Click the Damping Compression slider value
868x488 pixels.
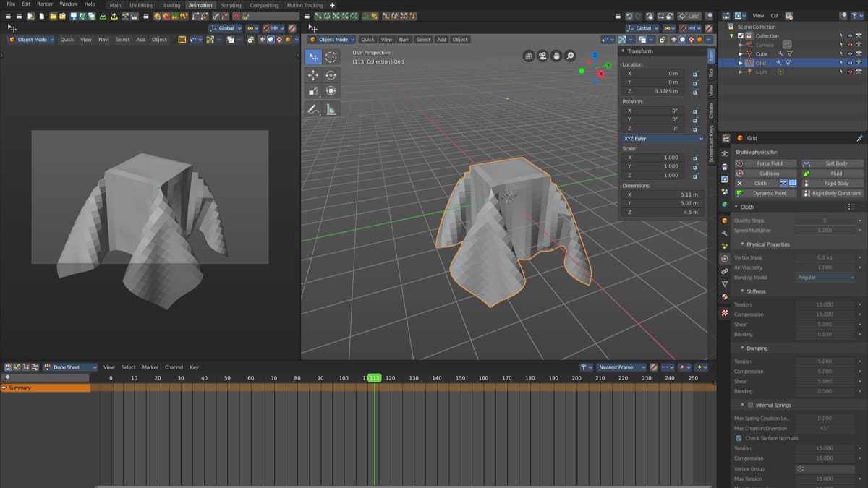tap(825, 372)
